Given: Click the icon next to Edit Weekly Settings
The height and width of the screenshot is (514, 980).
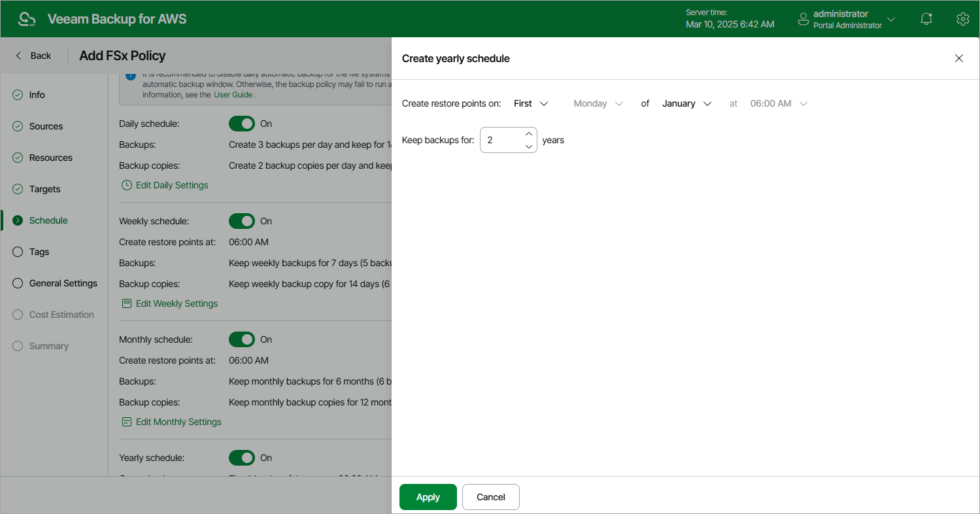Looking at the screenshot, I should (x=126, y=303).
